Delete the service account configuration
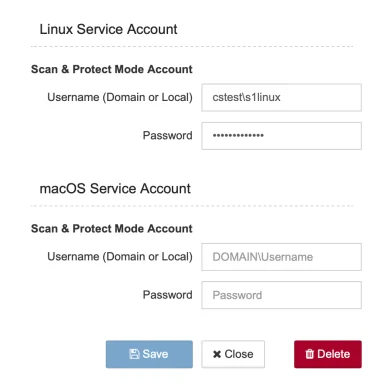This screenshot has width=383, height=384. 328,354
